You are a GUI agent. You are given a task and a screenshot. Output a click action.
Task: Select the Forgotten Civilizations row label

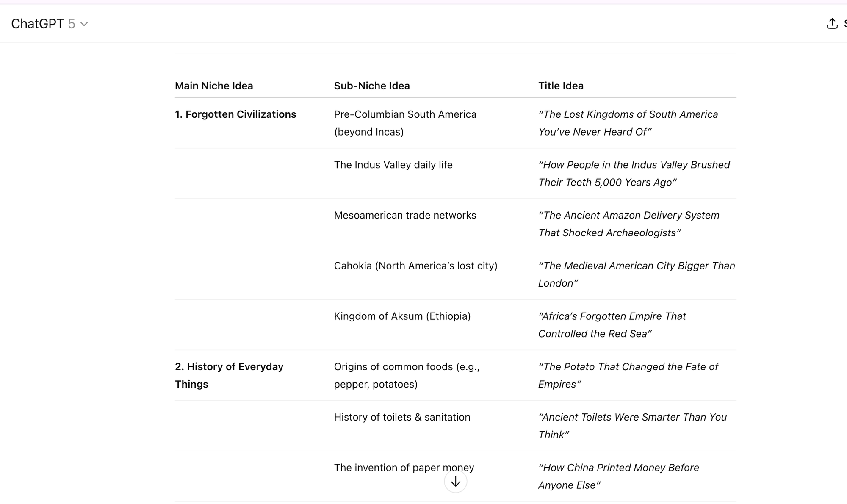pyautogui.click(x=235, y=114)
